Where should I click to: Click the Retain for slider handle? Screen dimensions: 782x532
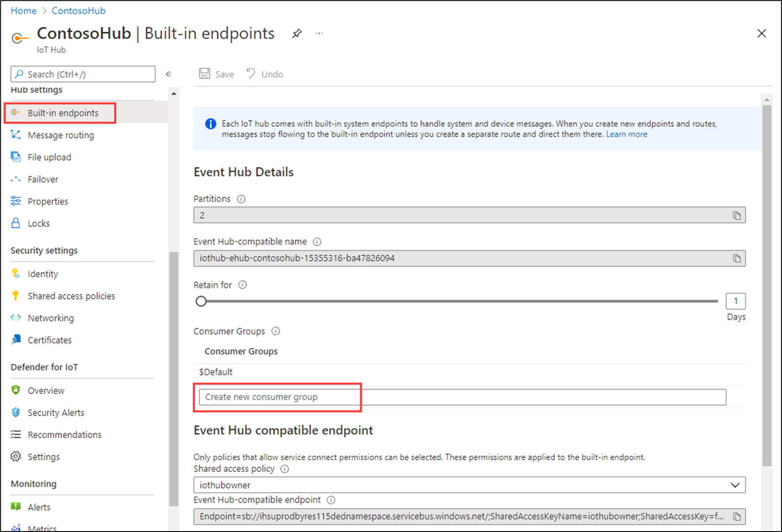tap(201, 301)
